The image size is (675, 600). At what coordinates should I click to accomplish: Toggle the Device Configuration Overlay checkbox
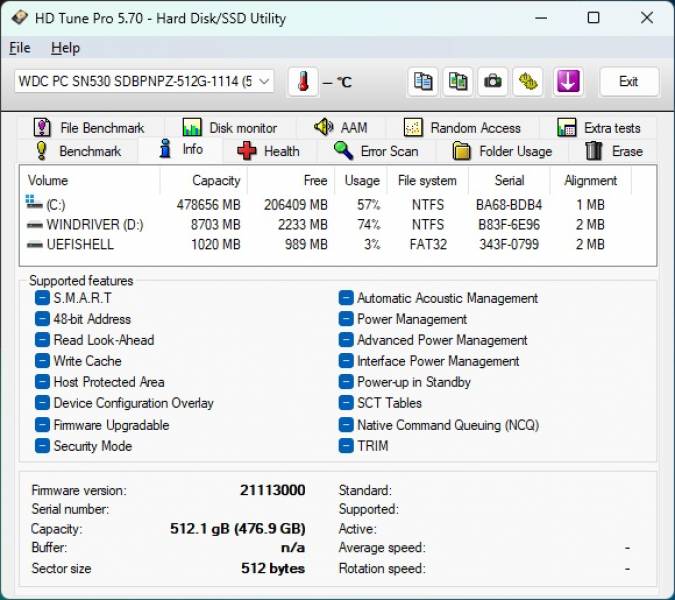(x=42, y=403)
